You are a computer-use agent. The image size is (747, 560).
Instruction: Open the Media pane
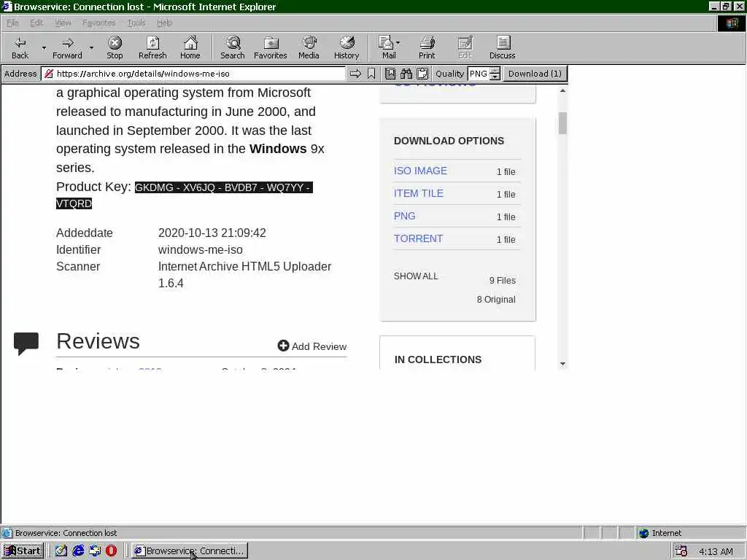click(x=309, y=47)
